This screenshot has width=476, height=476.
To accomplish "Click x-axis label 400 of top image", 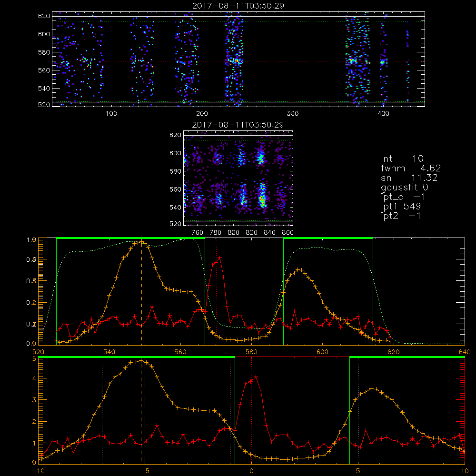I will click(x=383, y=114).
